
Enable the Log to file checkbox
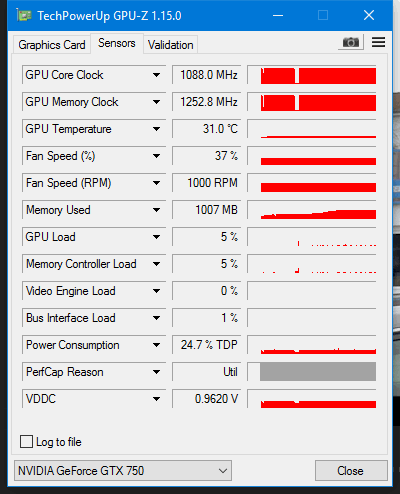coord(26,441)
